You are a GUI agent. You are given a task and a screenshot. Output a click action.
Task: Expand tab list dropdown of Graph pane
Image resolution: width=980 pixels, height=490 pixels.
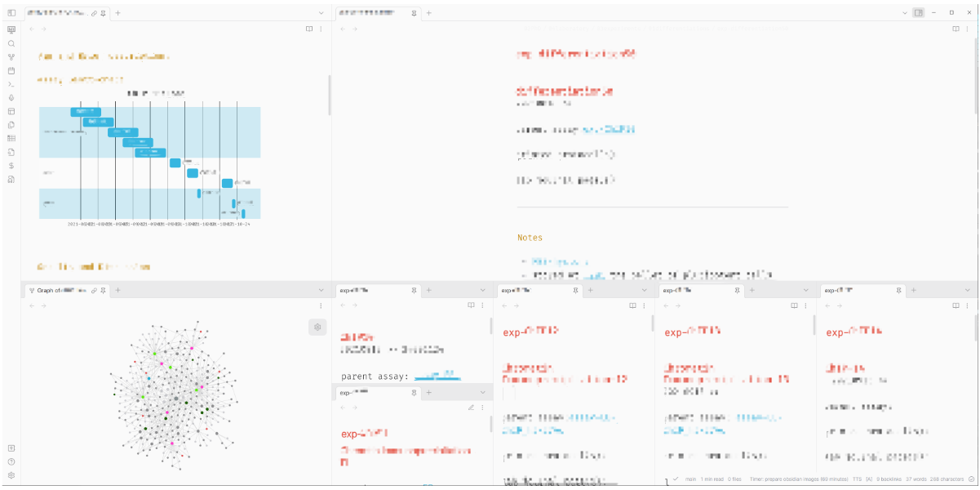(x=321, y=290)
